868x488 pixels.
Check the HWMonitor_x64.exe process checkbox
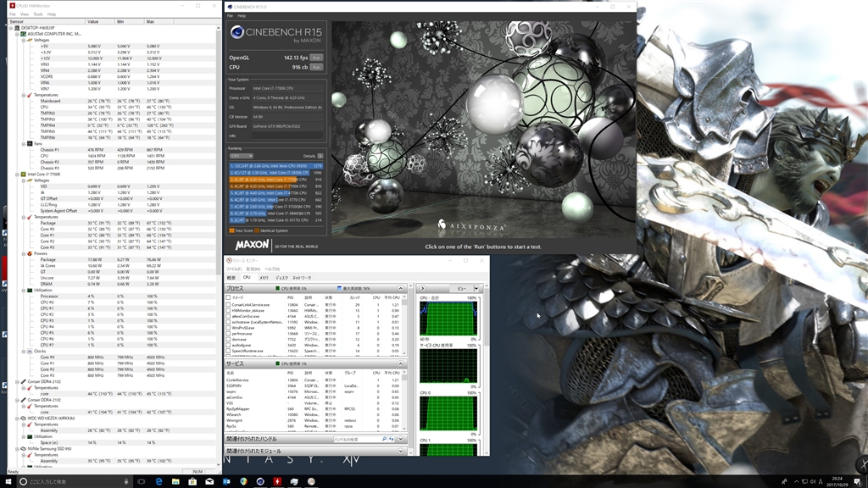[228, 310]
